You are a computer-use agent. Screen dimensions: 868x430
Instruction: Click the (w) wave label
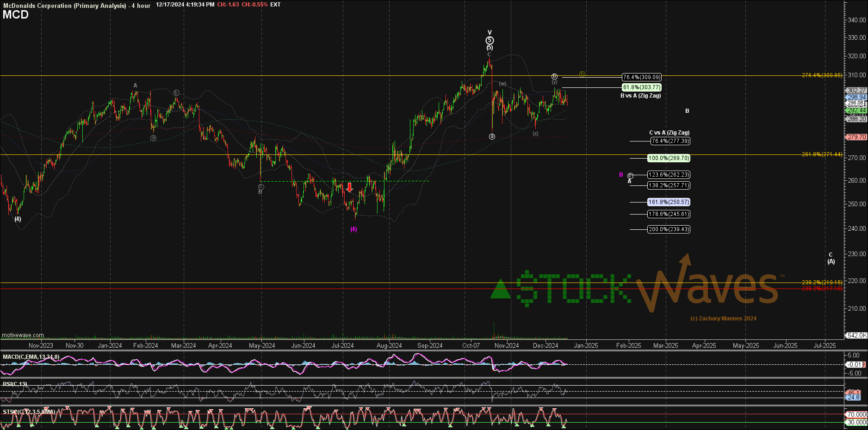(502, 84)
